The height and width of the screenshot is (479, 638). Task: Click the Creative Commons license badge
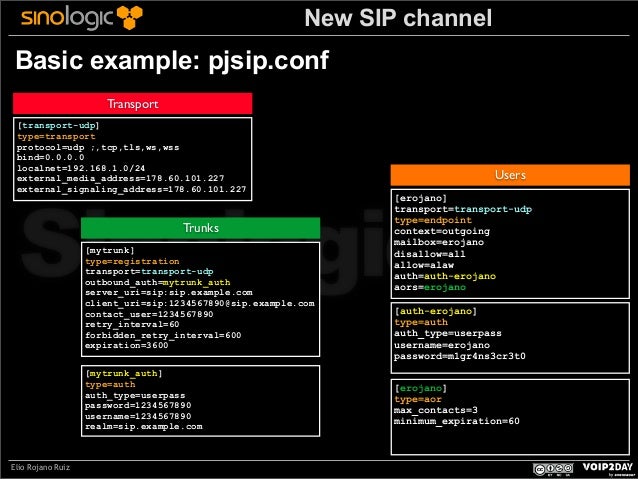point(553,469)
